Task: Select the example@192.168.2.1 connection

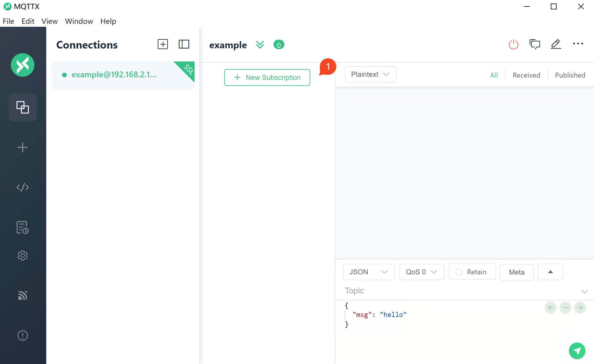Action: 123,75
